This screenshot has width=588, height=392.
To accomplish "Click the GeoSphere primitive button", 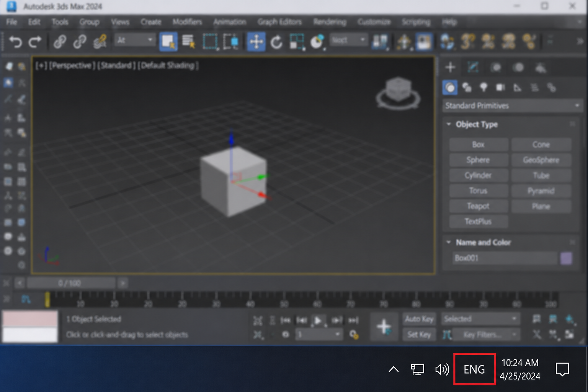I will coord(541,160).
